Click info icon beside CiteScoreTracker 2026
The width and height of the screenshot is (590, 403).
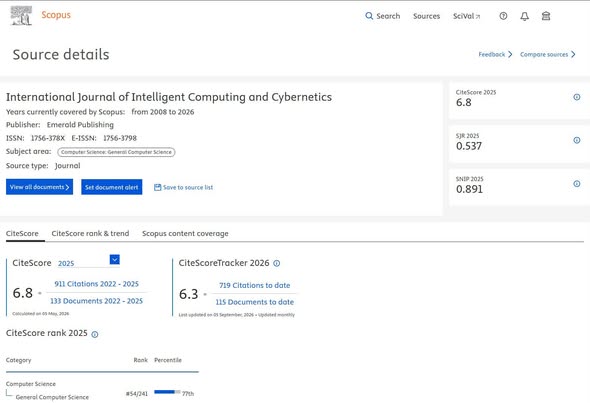pyautogui.click(x=277, y=263)
